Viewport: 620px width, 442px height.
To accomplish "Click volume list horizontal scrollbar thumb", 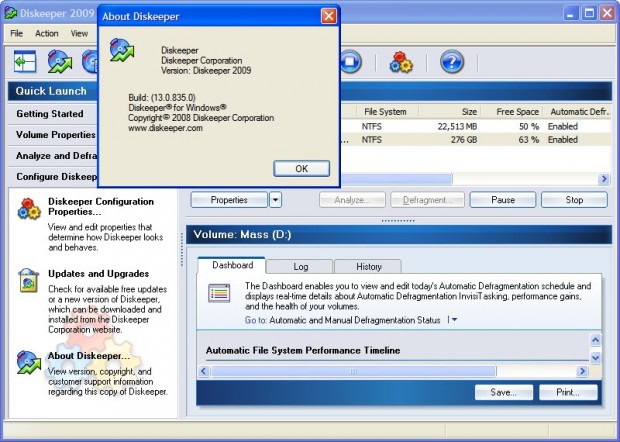I will point(396,179).
